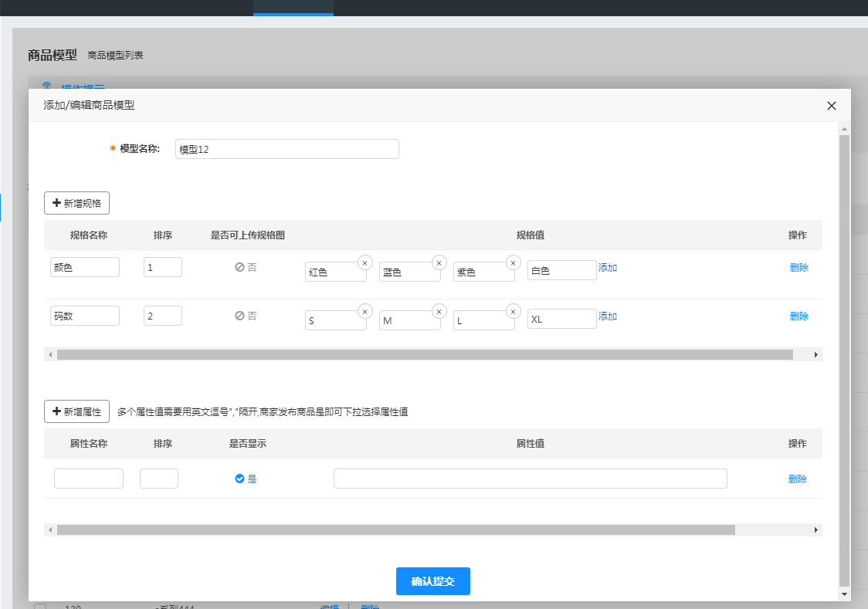The width and height of the screenshot is (868, 609).
Task: Toggle the 是否显示 option in attribute row
Action: [246, 479]
